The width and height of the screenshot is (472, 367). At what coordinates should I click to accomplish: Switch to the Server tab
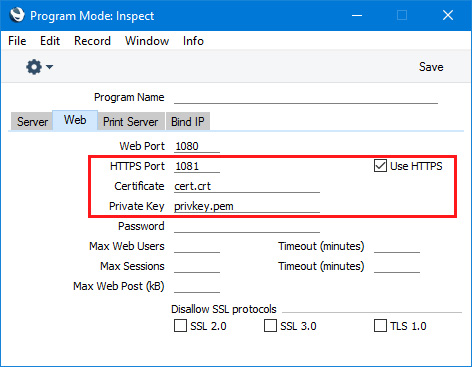(x=32, y=121)
